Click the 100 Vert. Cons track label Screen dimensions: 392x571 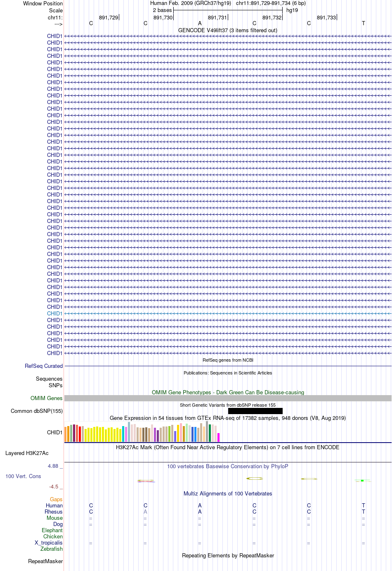(x=23, y=476)
